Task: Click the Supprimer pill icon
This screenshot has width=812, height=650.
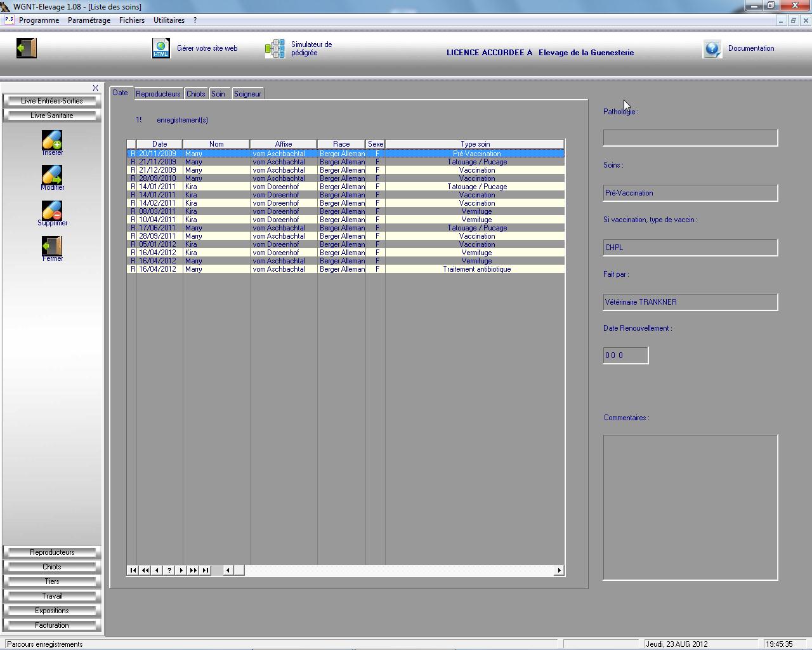Action: pyautogui.click(x=52, y=211)
